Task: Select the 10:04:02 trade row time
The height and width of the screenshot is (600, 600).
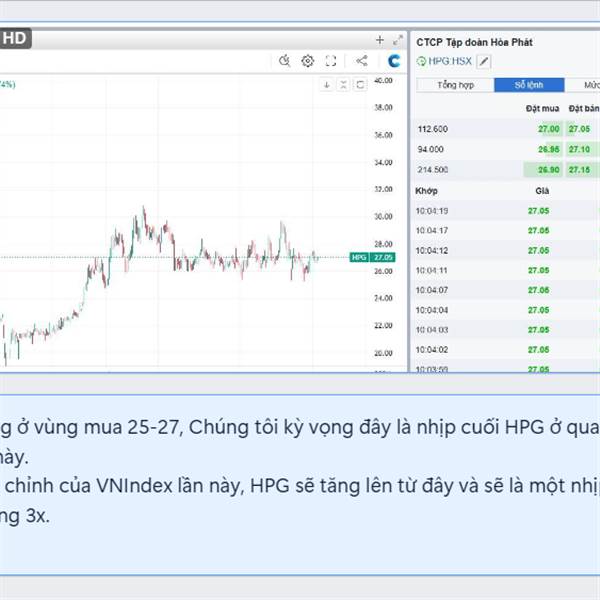Action: tap(432, 350)
